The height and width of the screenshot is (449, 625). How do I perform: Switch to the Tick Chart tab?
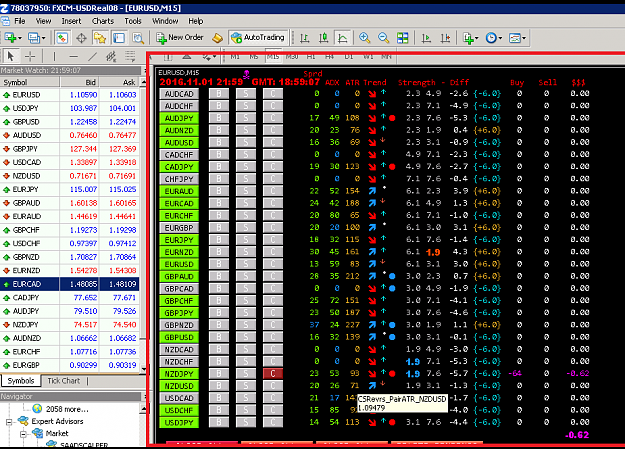(64, 381)
